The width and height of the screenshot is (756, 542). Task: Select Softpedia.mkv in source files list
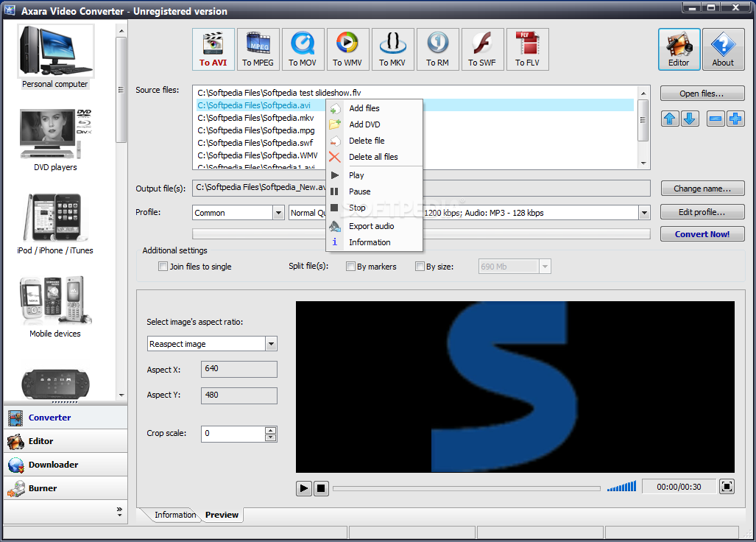[255, 118]
